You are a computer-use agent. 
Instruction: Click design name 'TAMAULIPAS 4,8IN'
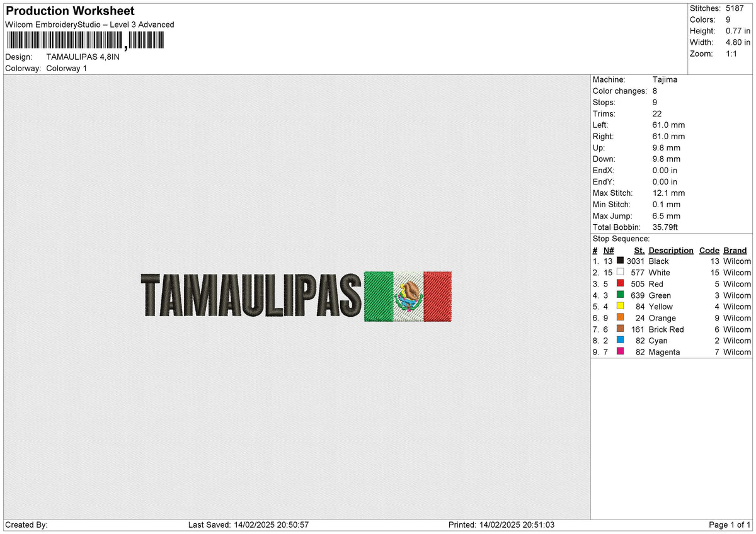point(83,57)
